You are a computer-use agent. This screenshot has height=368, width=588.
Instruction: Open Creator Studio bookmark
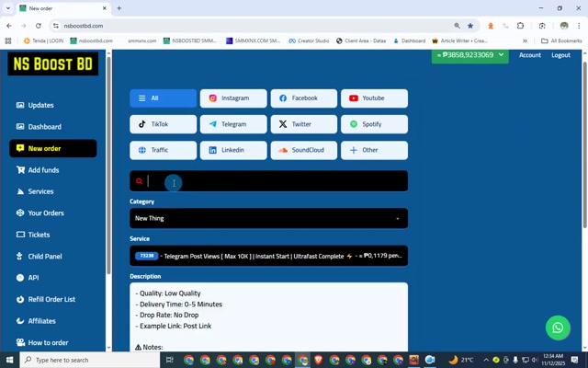click(309, 40)
